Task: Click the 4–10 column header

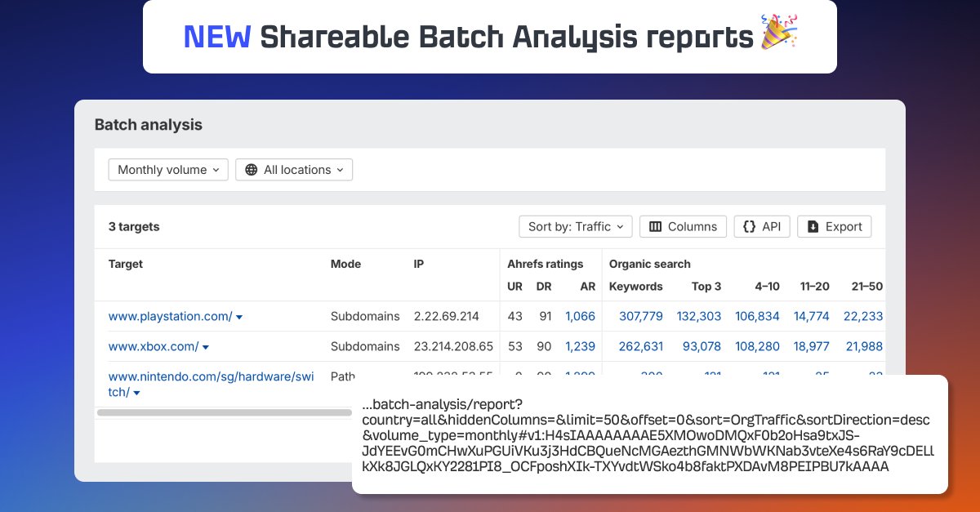Action: click(767, 287)
